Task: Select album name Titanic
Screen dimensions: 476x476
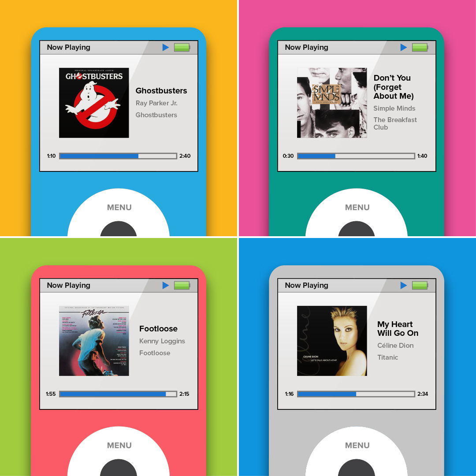Action: [388, 357]
